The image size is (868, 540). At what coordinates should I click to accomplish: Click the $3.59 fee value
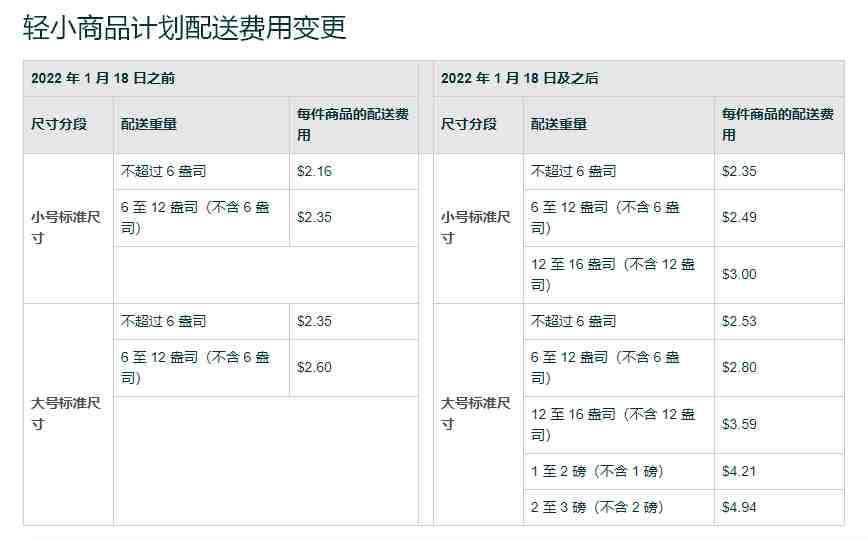tap(739, 424)
